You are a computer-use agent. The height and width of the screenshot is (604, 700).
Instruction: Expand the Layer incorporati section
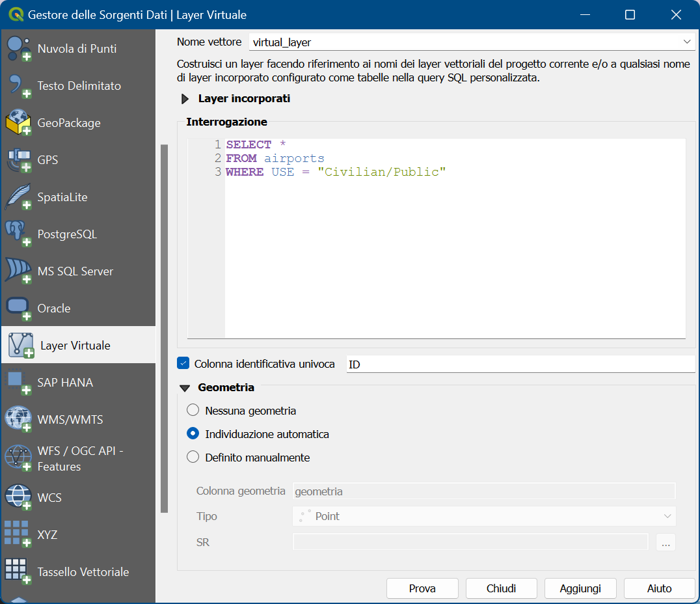click(x=184, y=99)
